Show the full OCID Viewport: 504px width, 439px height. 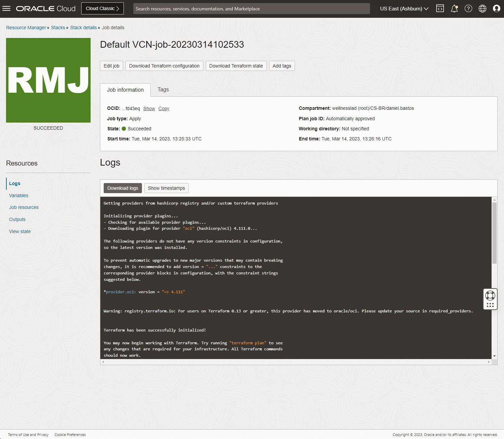149,108
